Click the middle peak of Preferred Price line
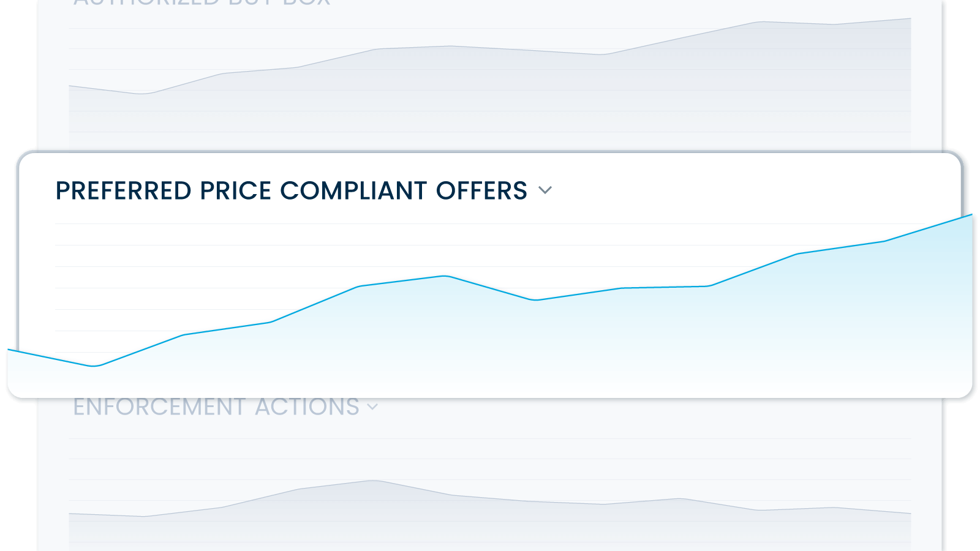980x551 pixels. pos(445,276)
